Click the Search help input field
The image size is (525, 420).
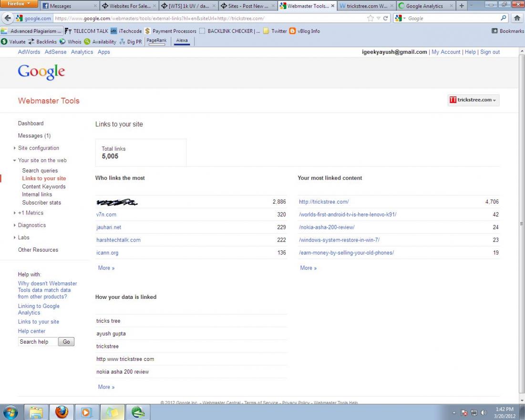(38, 342)
